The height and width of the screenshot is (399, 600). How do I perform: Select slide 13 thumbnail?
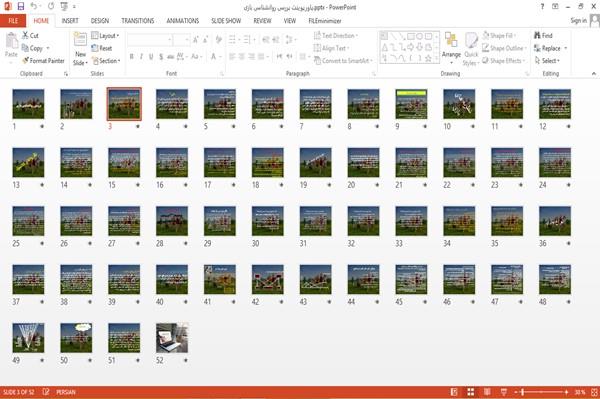click(x=28, y=162)
